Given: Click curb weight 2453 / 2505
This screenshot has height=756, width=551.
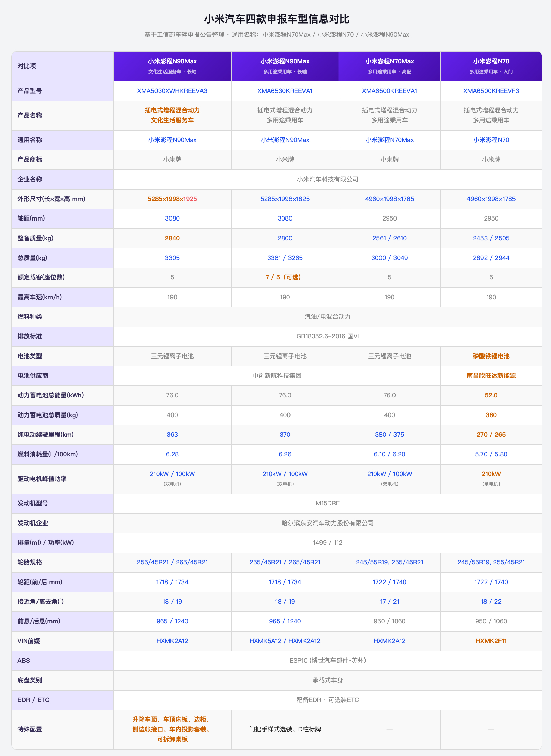Looking at the screenshot, I should tap(491, 238).
